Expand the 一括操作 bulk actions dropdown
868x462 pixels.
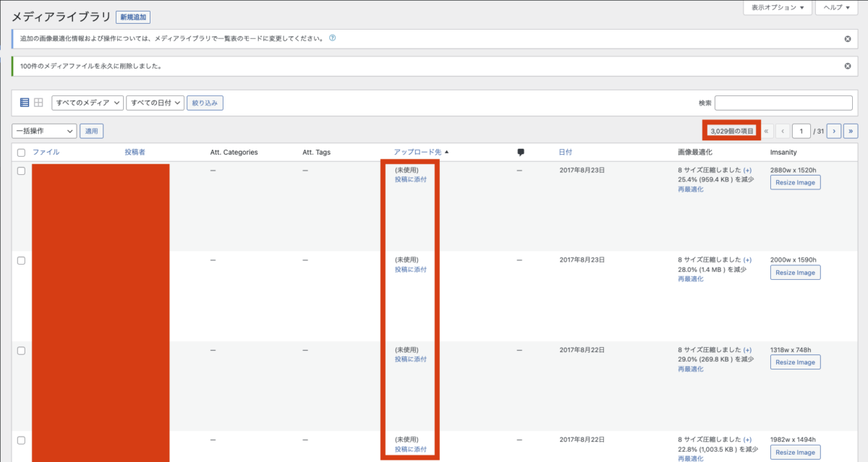(x=44, y=131)
